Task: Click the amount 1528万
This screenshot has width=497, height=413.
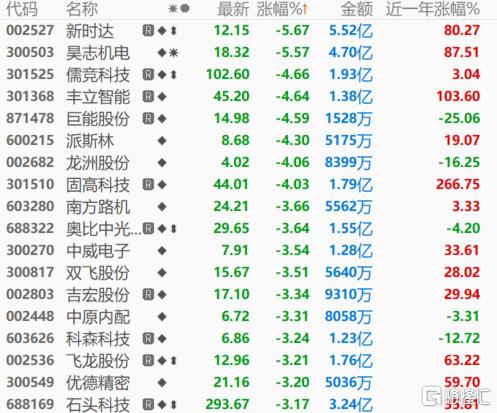Action: (x=349, y=119)
